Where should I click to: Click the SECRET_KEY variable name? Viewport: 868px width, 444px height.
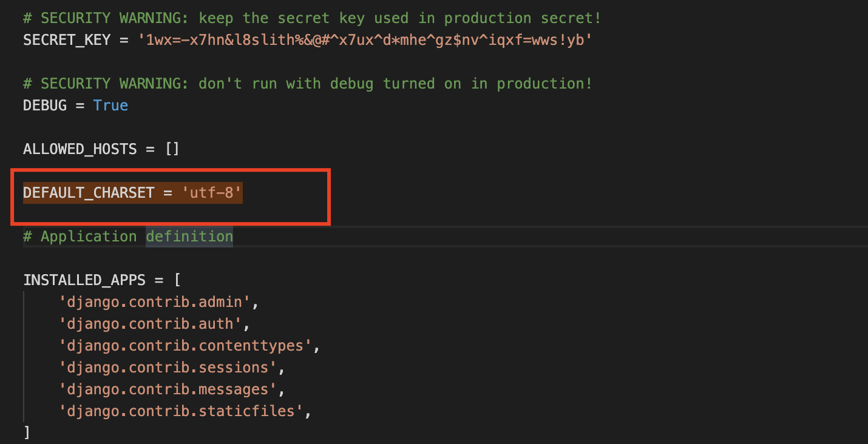67,40
